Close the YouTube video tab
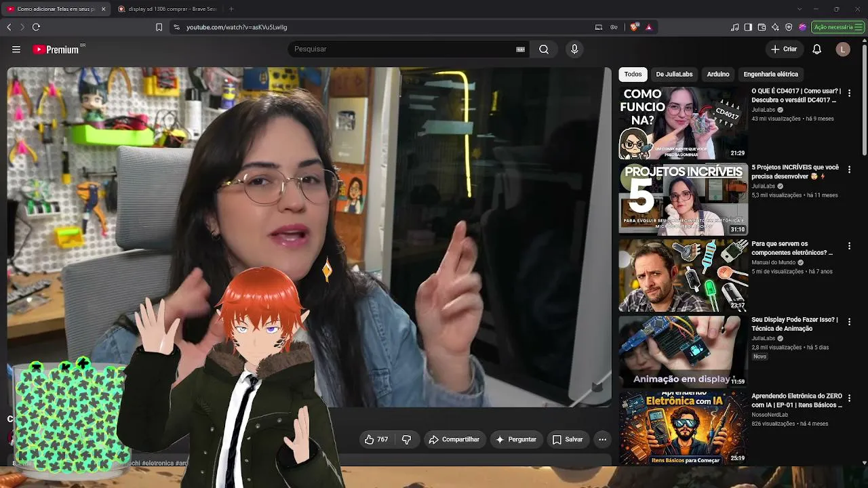The height and width of the screenshot is (488, 868). pos(103,9)
